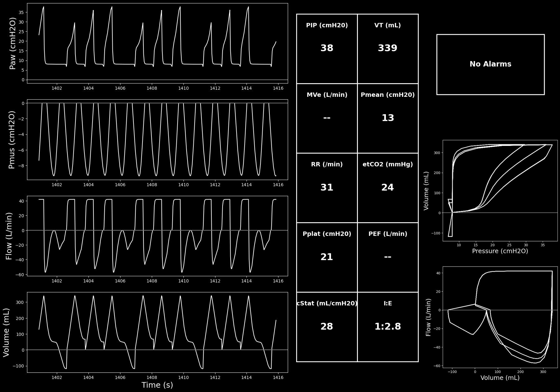Click Volume (mL) x-axis label under flow-volume loop

(500, 378)
